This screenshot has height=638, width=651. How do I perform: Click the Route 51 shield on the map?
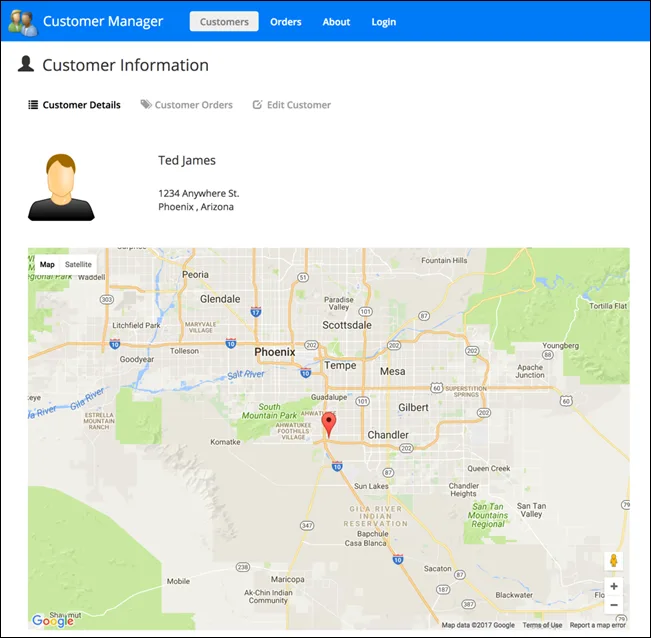click(x=303, y=277)
